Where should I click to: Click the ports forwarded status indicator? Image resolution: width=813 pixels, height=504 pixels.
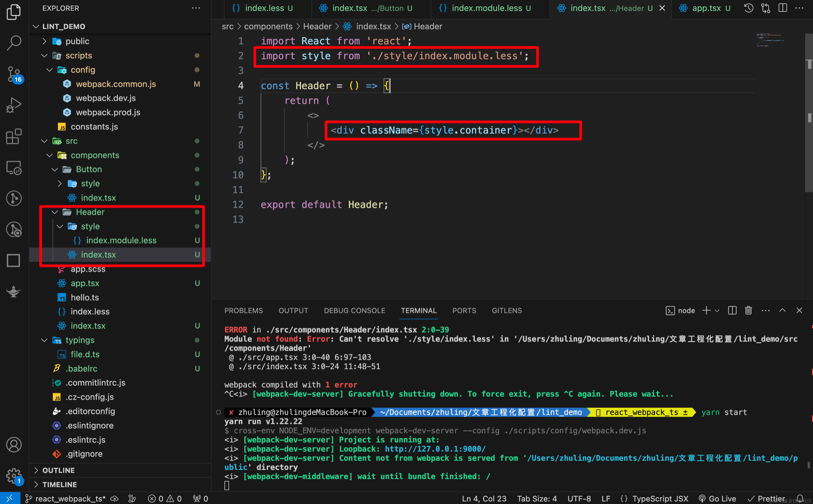(x=200, y=498)
